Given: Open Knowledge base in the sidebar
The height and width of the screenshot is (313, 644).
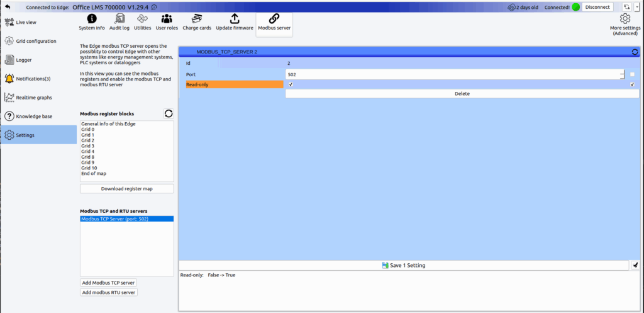Looking at the screenshot, I should [x=38, y=117].
